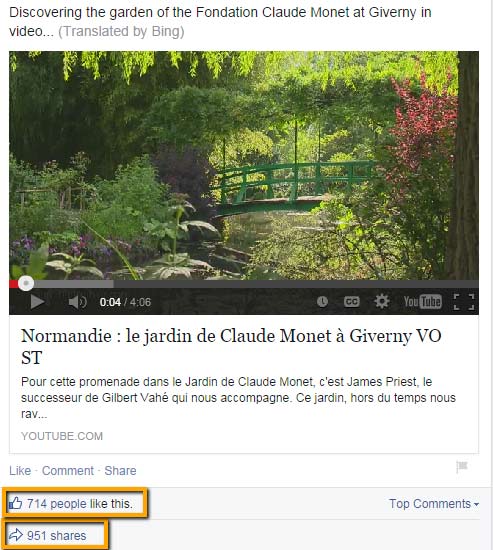
Task: Play the Giverny garden video
Action: [37, 302]
